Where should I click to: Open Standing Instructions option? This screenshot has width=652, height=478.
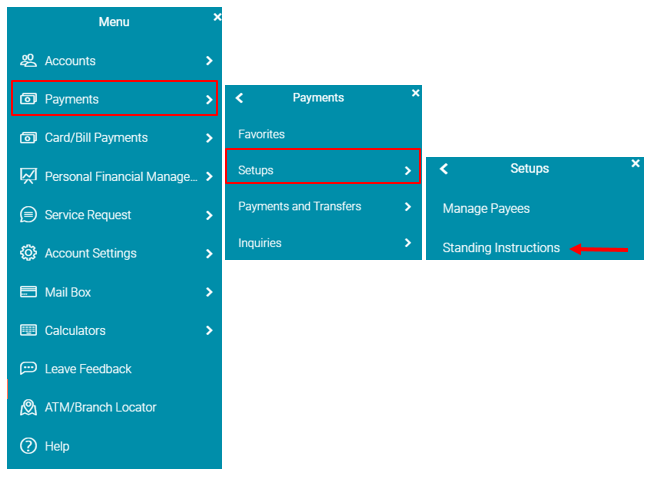point(501,248)
